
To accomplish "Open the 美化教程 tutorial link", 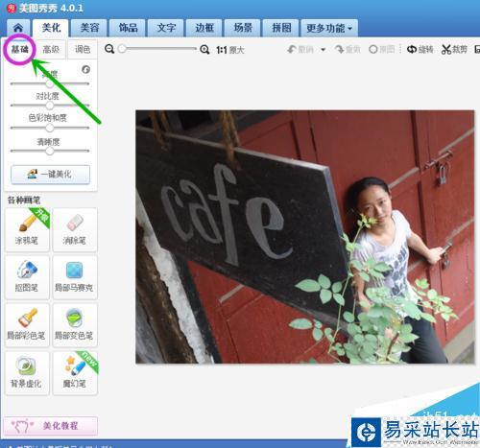I will (x=50, y=426).
